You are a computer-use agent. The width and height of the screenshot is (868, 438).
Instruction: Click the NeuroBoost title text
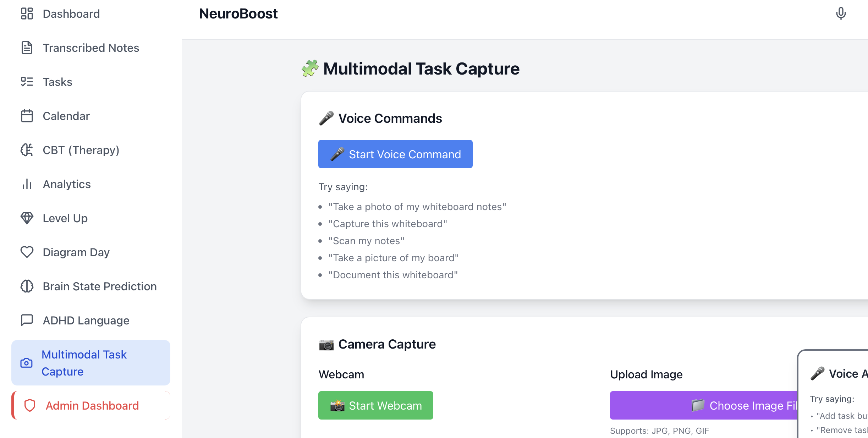[238, 14]
